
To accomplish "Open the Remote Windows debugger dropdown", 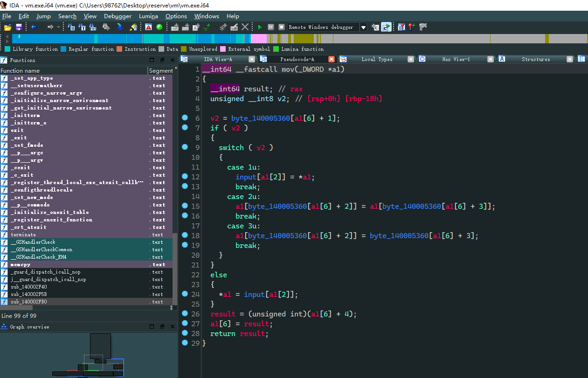I will (363, 27).
